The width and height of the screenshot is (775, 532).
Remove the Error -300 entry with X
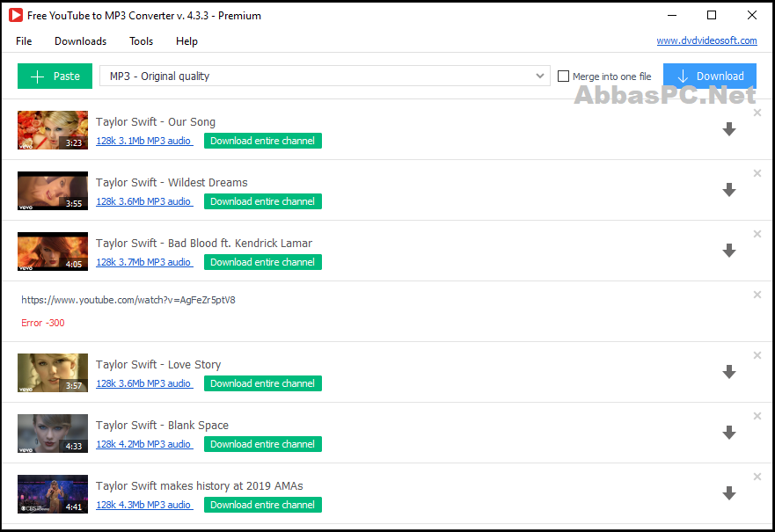pyautogui.click(x=757, y=295)
